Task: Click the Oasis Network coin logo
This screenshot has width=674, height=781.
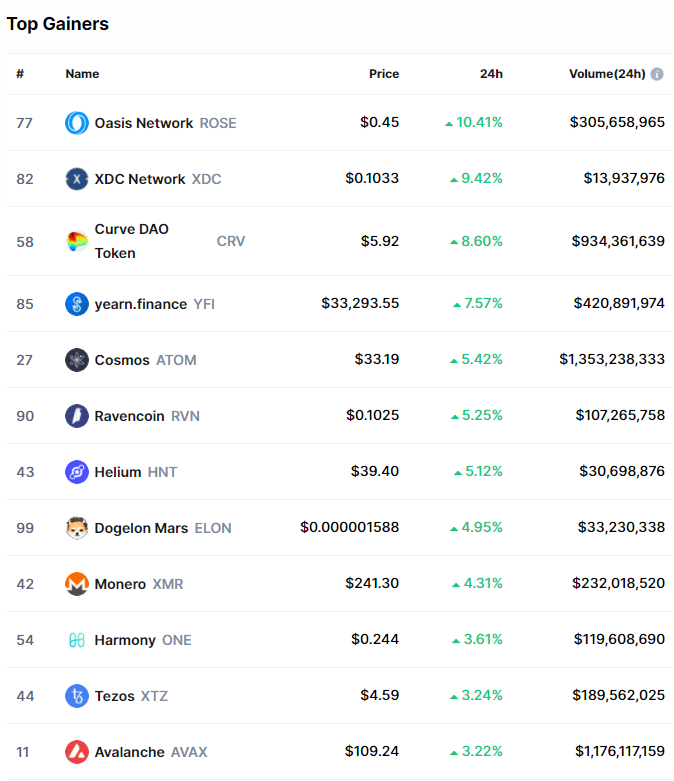Action: [77, 123]
